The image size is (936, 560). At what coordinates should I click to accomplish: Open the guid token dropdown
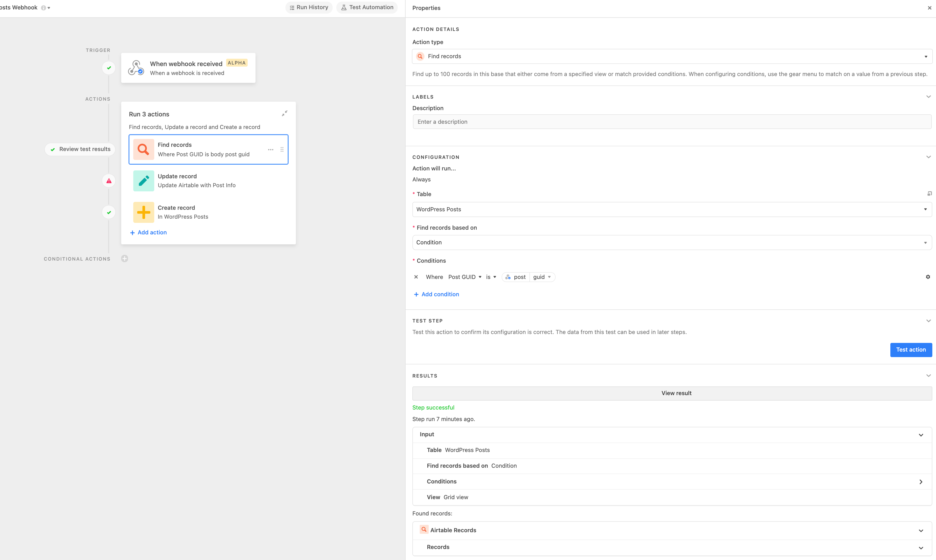[x=542, y=277]
